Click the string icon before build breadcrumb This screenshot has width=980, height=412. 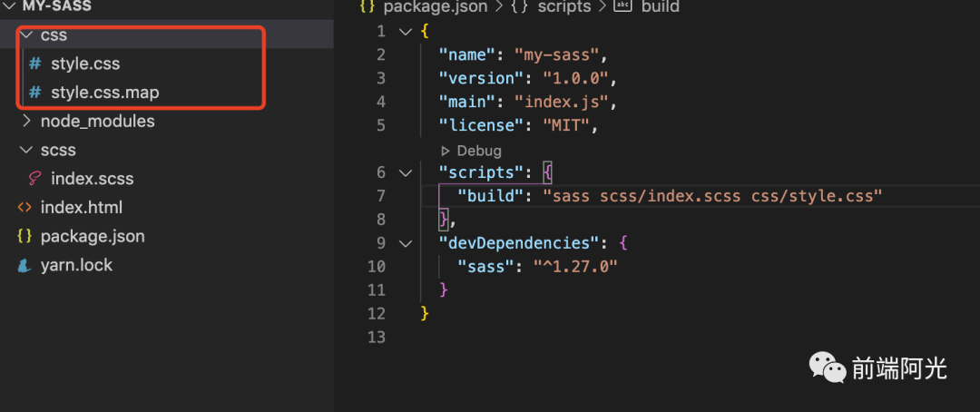point(623,6)
